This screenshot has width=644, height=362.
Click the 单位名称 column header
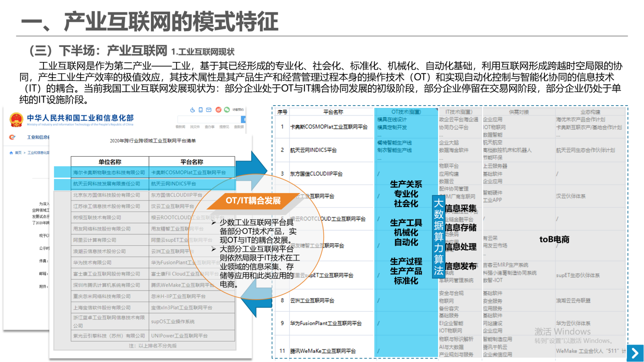110,162
